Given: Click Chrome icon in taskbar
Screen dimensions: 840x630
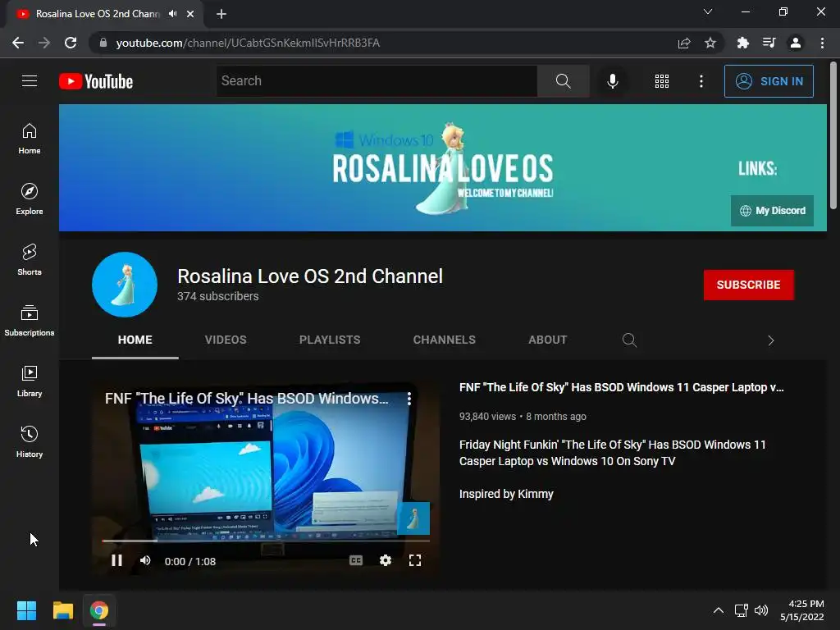Looking at the screenshot, I should pyautogui.click(x=99, y=610).
